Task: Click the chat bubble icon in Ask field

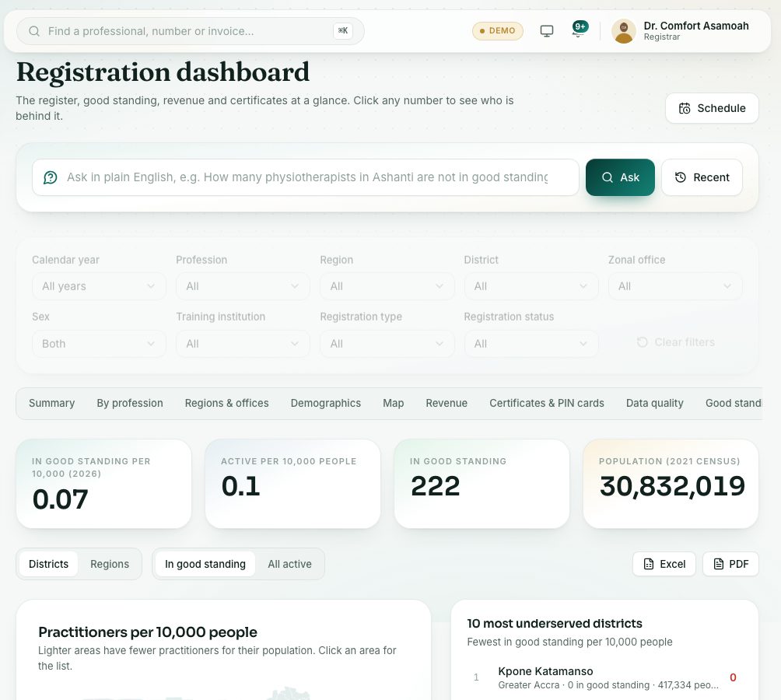Action: point(51,178)
